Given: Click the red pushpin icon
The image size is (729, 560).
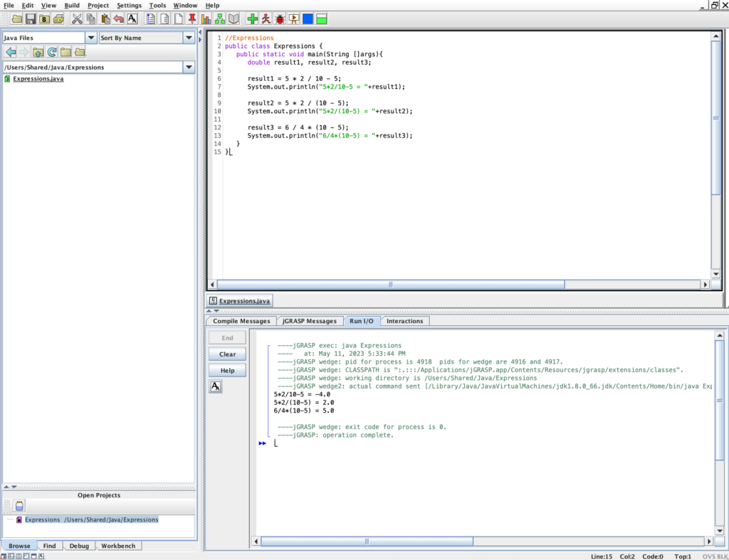Looking at the screenshot, I should (x=192, y=19).
